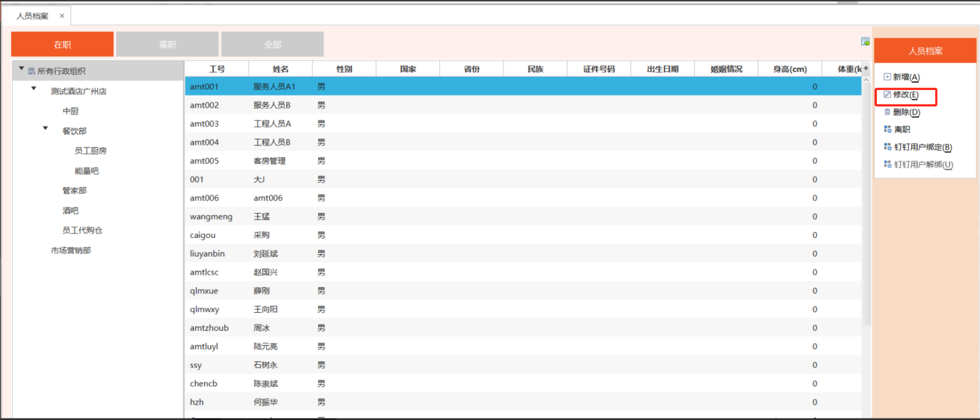Image resolution: width=980 pixels, height=420 pixels.
Task: Click the export table icon above the grid
Action: tap(865, 41)
